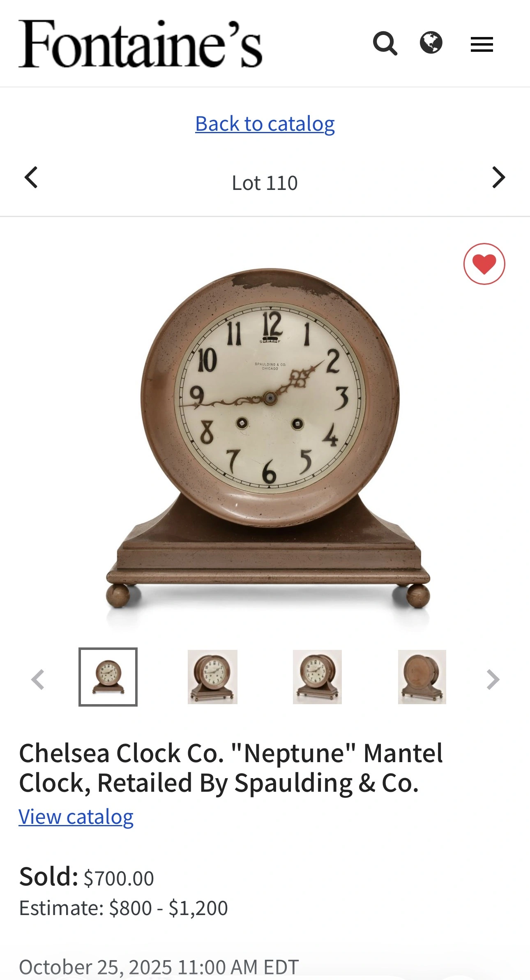Select the first clock thumbnail
The width and height of the screenshot is (530, 980).
tap(108, 677)
